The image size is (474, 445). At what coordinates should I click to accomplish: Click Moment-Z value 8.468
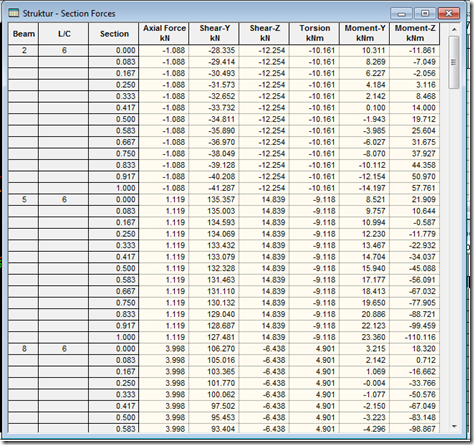click(x=415, y=96)
